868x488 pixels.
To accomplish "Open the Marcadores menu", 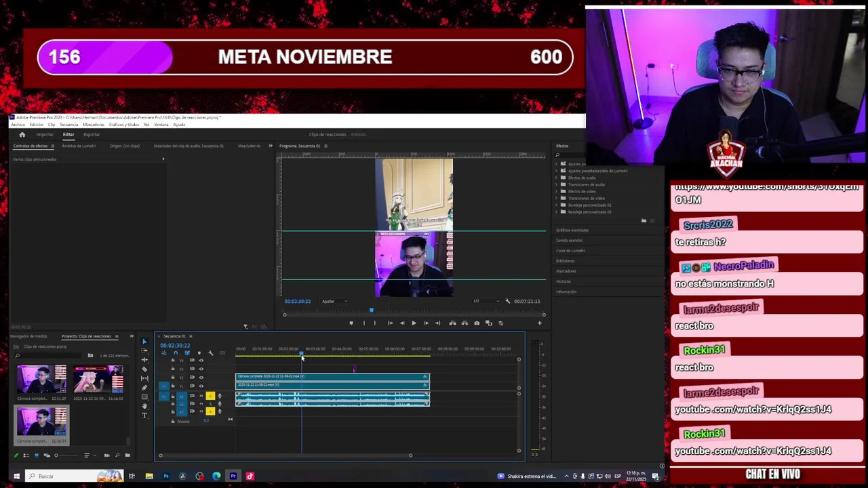I will coord(93,125).
